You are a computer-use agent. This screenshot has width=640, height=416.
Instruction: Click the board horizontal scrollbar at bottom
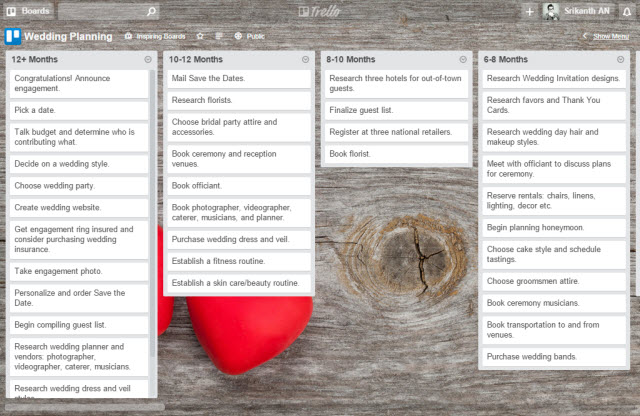click(85, 407)
